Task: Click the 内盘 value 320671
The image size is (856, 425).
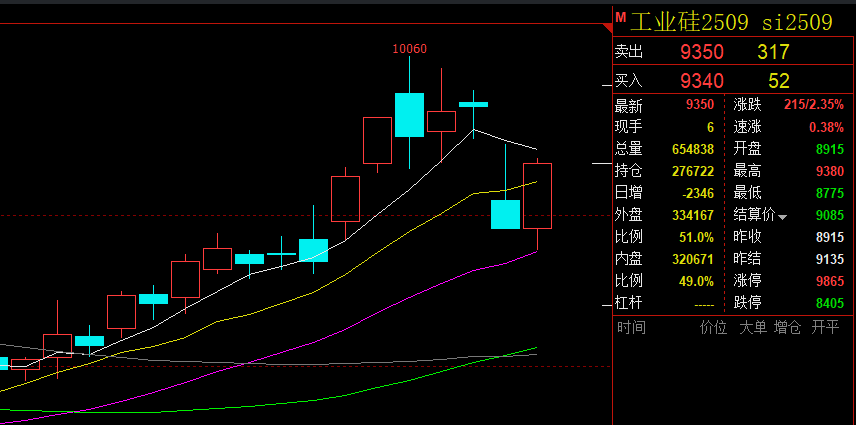Action: (693, 259)
